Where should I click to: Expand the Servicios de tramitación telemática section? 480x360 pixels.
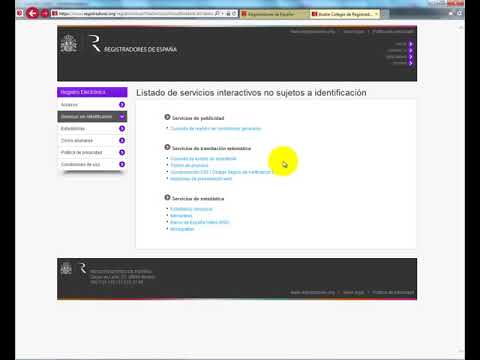pyautogui.click(x=167, y=147)
